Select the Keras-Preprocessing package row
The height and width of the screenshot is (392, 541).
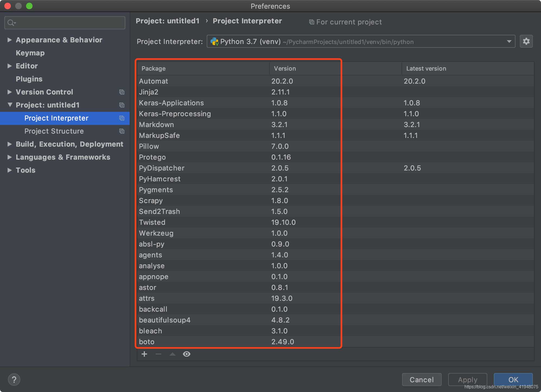[x=336, y=114]
